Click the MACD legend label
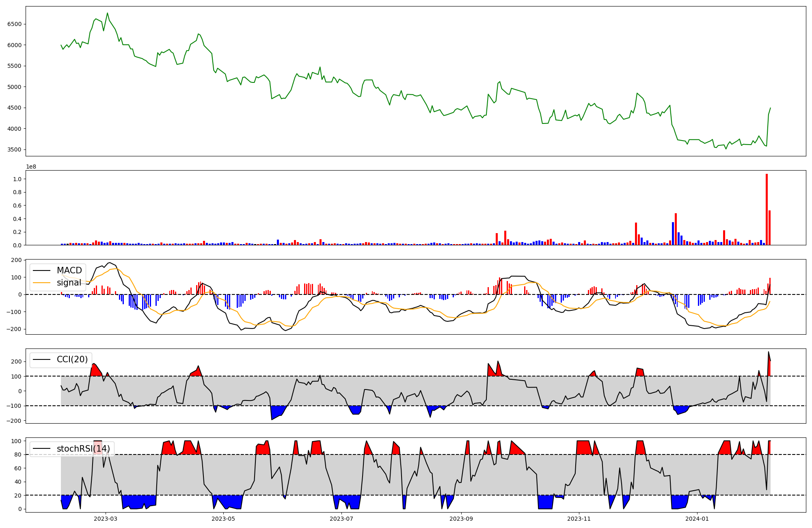 click(x=69, y=270)
